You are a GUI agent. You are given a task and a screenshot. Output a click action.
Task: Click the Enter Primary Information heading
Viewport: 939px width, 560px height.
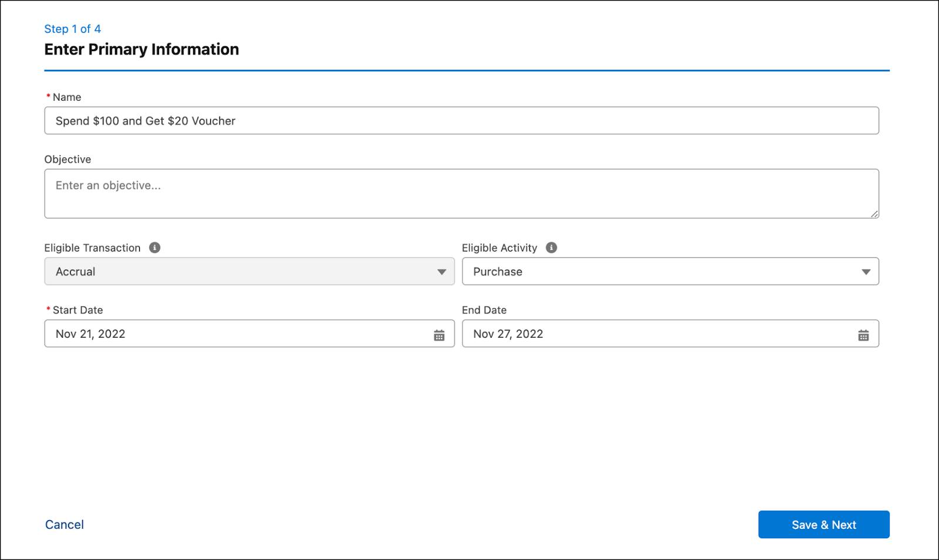coord(141,49)
